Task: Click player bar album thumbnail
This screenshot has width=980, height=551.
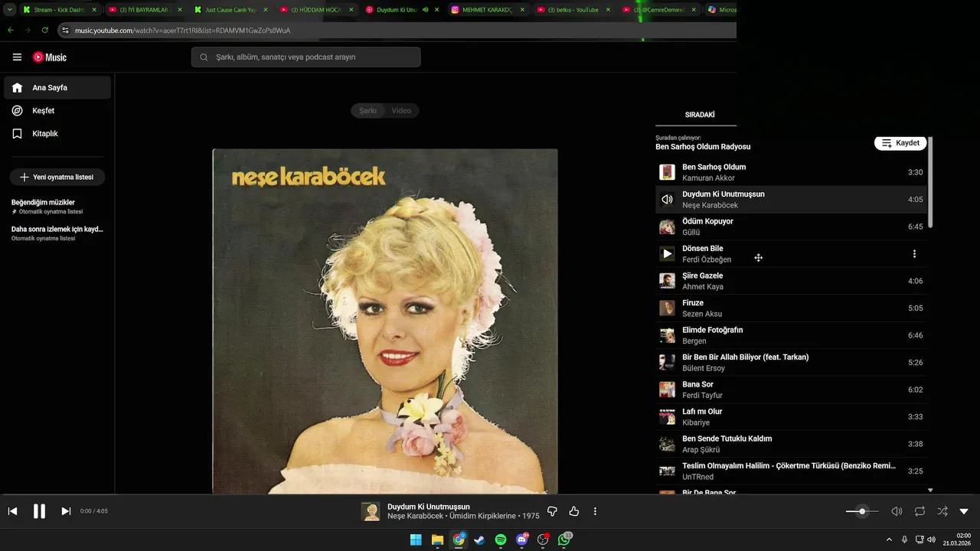Action: coord(371,511)
